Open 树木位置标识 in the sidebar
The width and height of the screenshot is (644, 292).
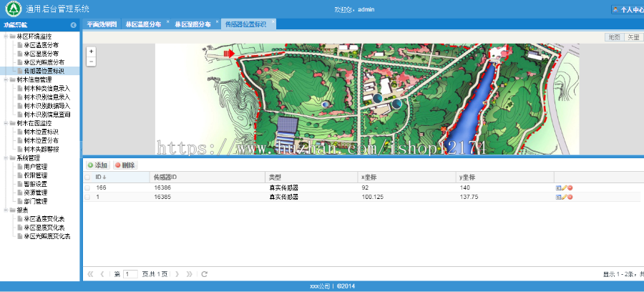click(x=41, y=132)
